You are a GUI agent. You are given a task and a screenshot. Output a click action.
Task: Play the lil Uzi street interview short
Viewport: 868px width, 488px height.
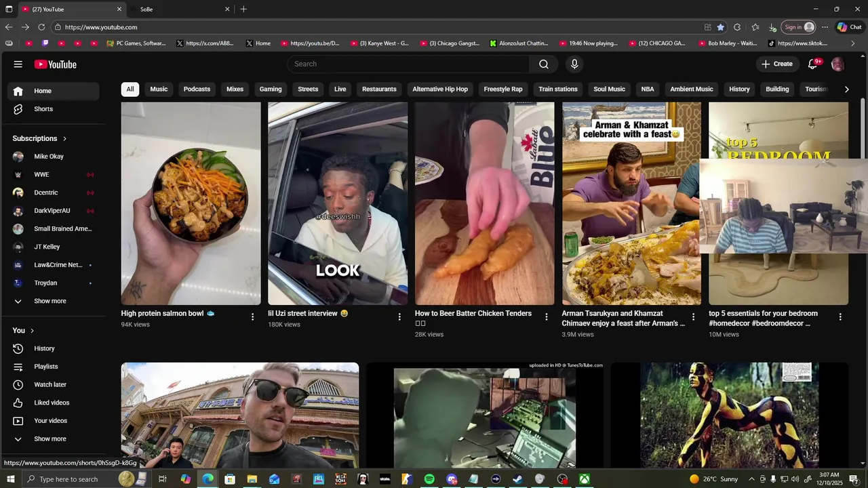click(x=338, y=203)
